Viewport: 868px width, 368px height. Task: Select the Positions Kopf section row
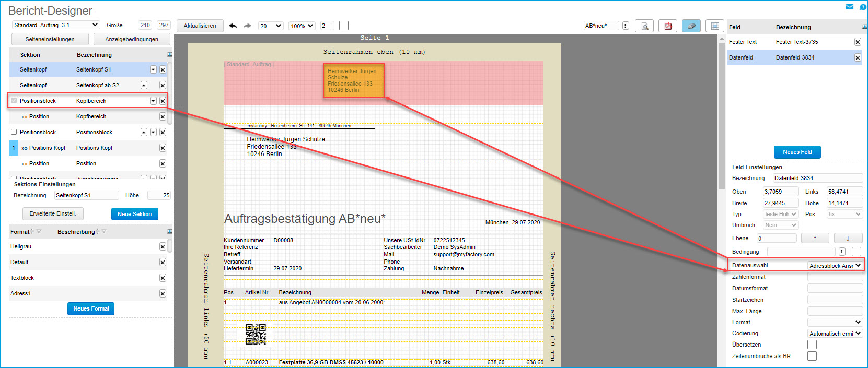coord(89,148)
